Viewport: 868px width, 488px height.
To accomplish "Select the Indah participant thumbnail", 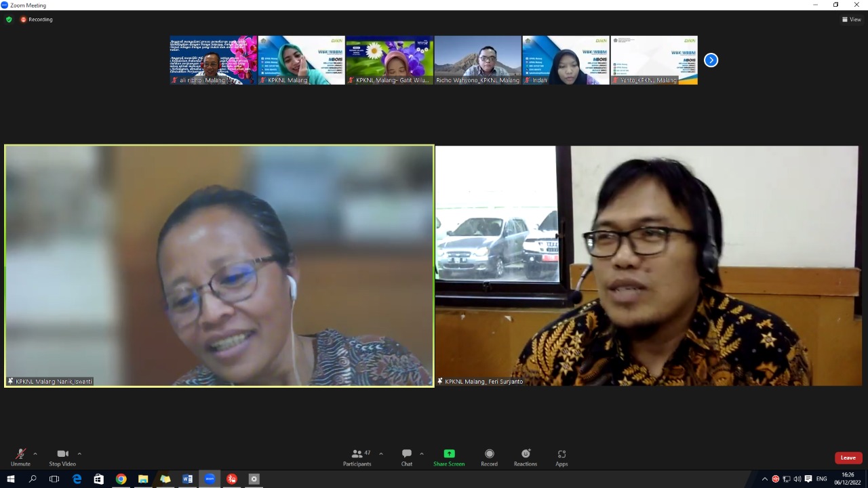I will (x=566, y=60).
